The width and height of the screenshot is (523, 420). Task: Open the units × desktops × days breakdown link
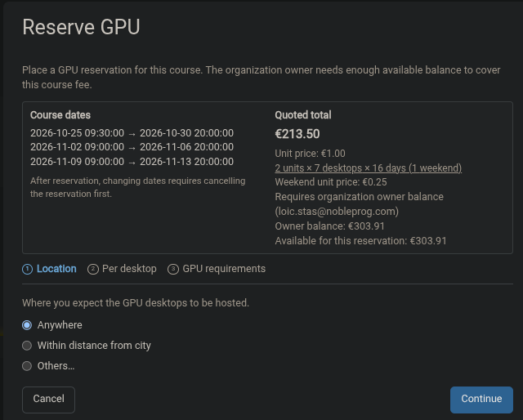pos(369,168)
